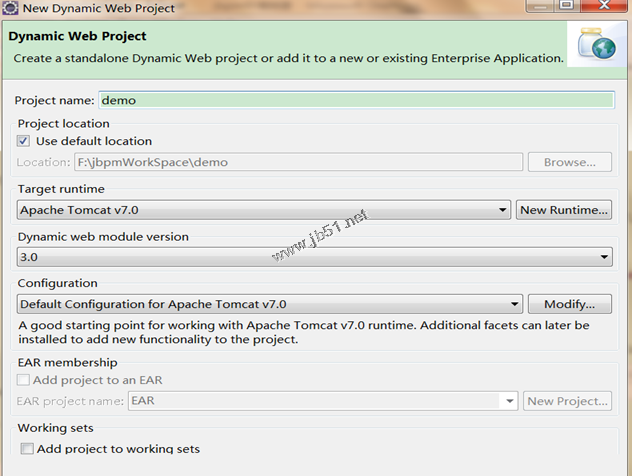Click the EAR membership group label
632x476 pixels.
pyautogui.click(x=67, y=362)
